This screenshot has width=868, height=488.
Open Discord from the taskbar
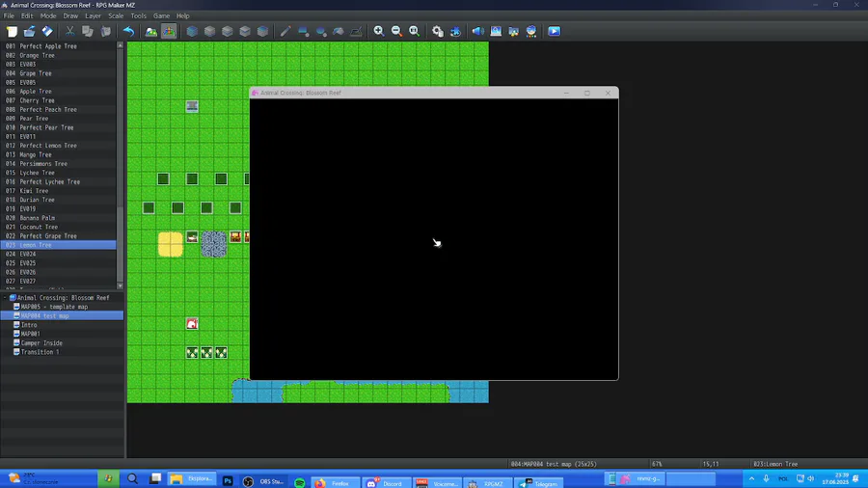click(x=386, y=482)
